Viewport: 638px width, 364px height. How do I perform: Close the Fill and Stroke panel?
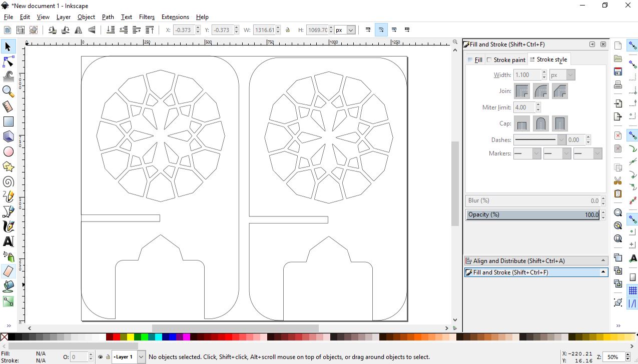click(603, 44)
